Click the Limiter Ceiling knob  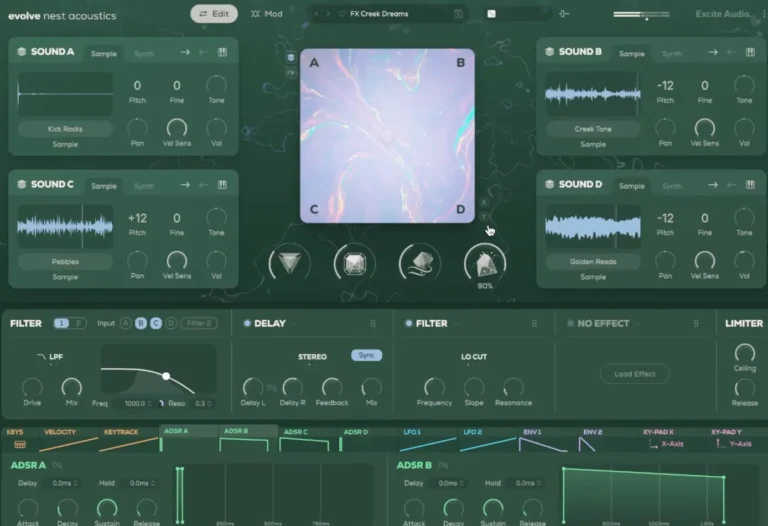(744, 353)
